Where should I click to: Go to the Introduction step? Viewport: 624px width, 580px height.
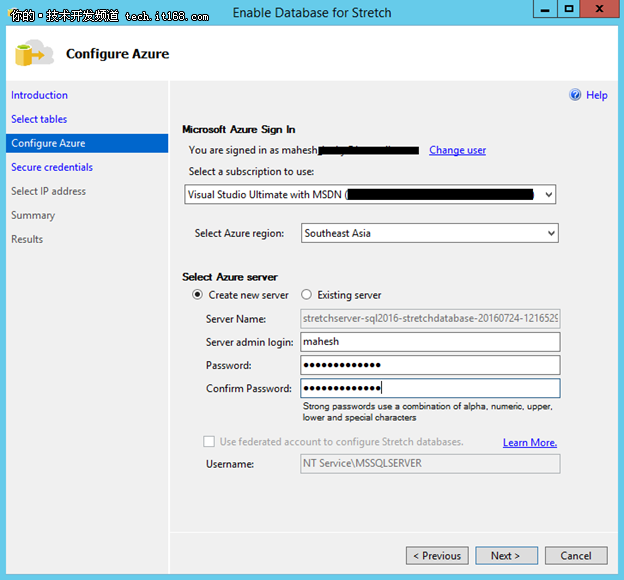(39, 95)
